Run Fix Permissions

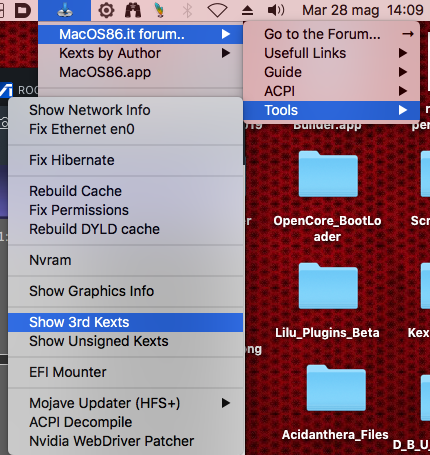point(125,210)
